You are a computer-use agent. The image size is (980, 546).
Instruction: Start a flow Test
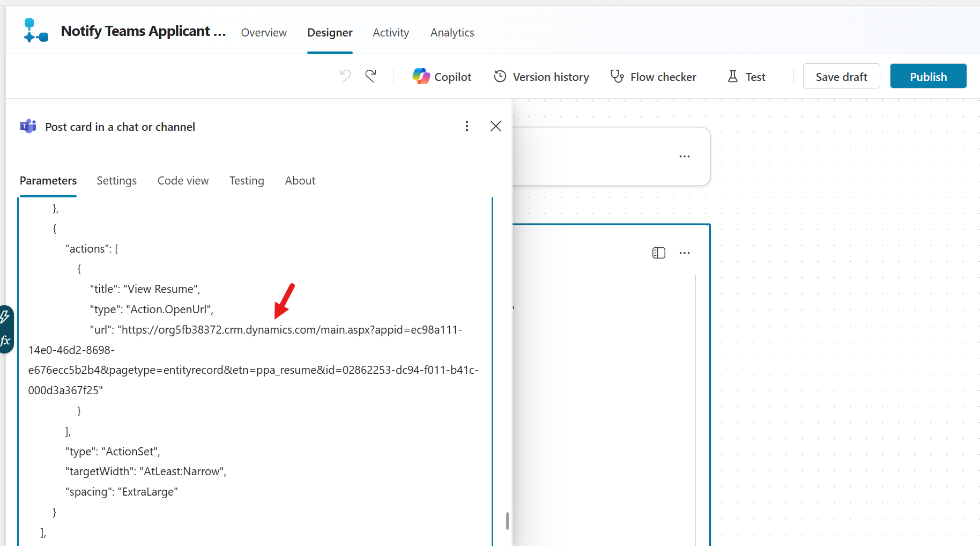pos(746,76)
